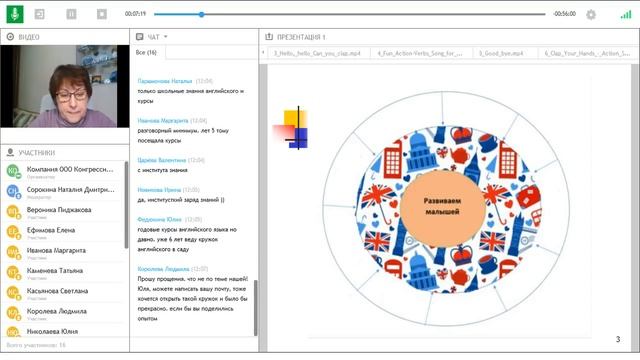
Task: Open chat author Парамонова Наталья
Action: 164,81
